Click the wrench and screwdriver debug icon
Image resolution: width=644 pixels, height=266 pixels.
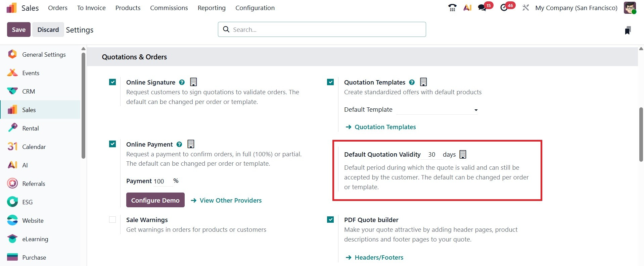point(525,8)
